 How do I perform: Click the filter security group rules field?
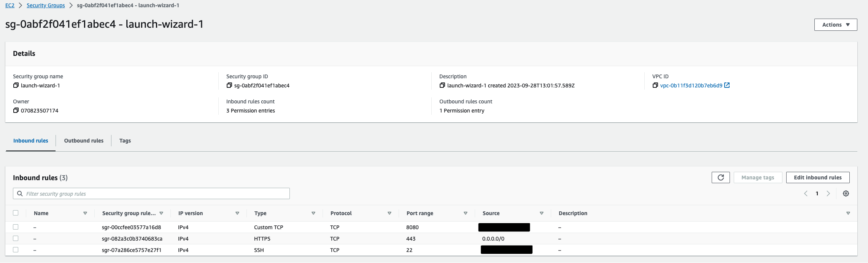point(152,193)
